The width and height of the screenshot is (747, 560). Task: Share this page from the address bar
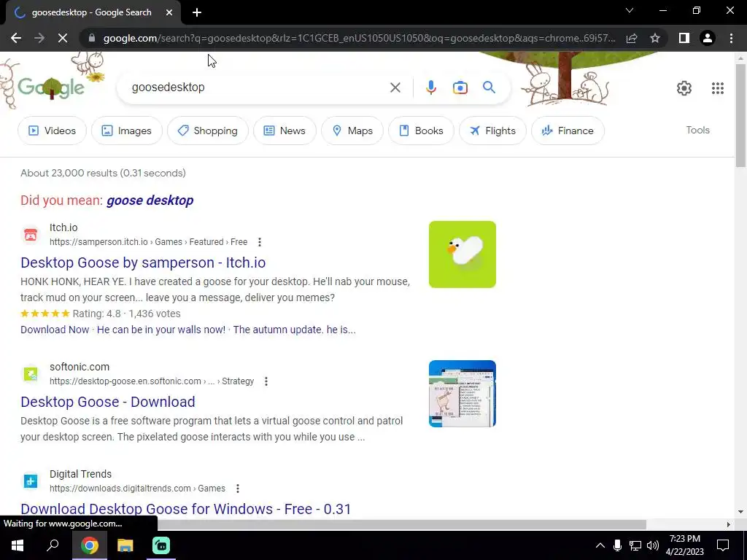coord(632,38)
